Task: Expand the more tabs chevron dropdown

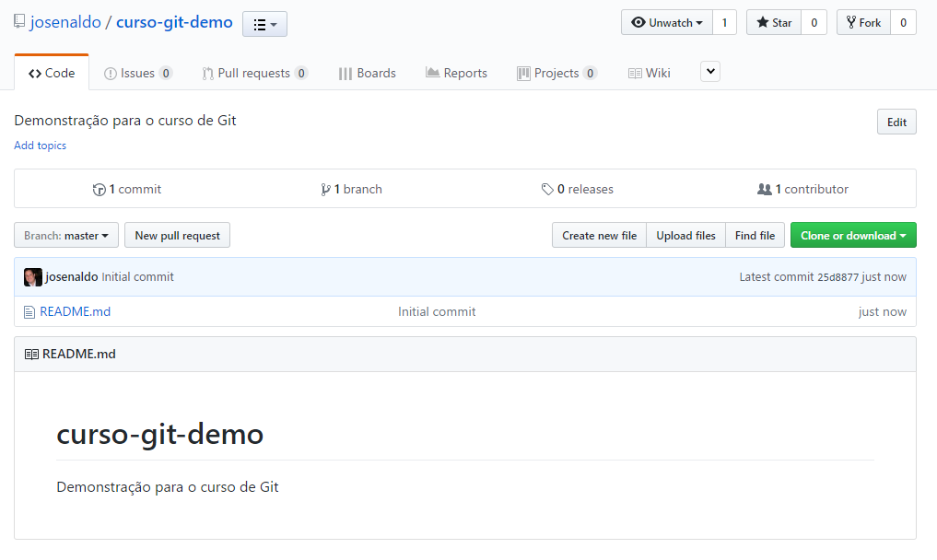Action: click(x=710, y=72)
